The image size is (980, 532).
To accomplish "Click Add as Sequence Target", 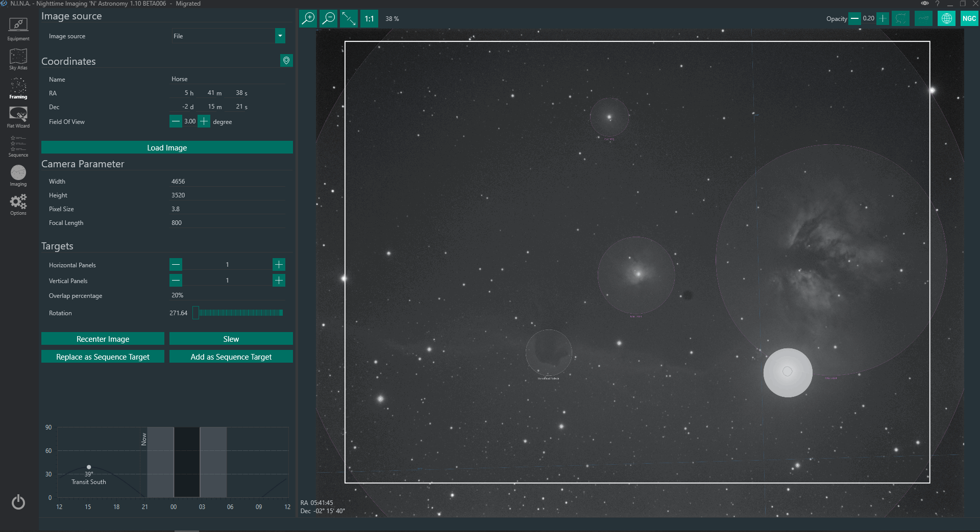I will (231, 357).
